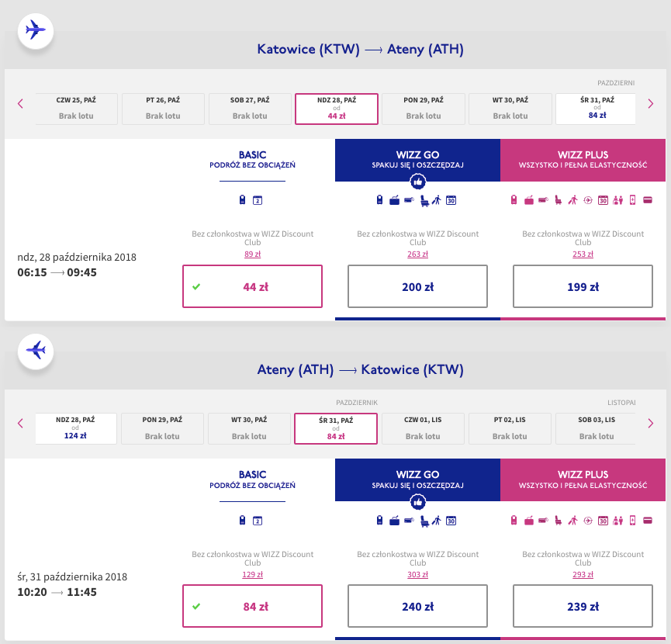Screen dimensions: 671x644
Task: Click the return WIZZ PLUS header banner
Action: coord(583,480)
